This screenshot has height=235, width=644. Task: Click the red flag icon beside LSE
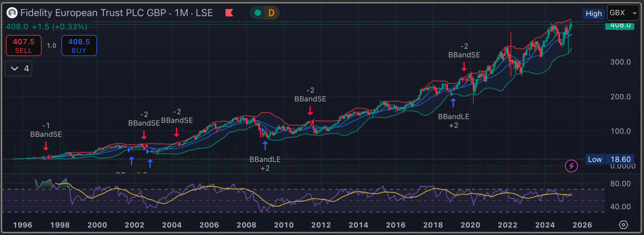tap(229, 13)
